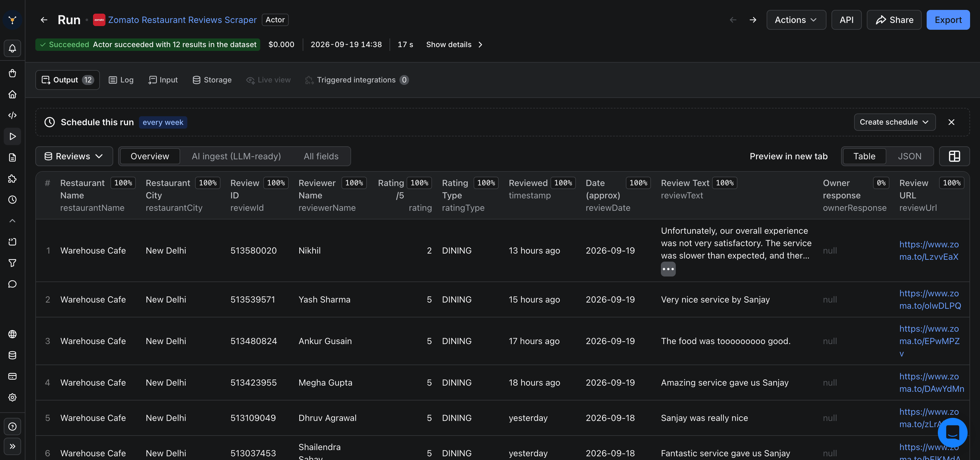This screenshot has height=460, width=980.
Task: Switch to the Log tab
Action: click(121, 80)
